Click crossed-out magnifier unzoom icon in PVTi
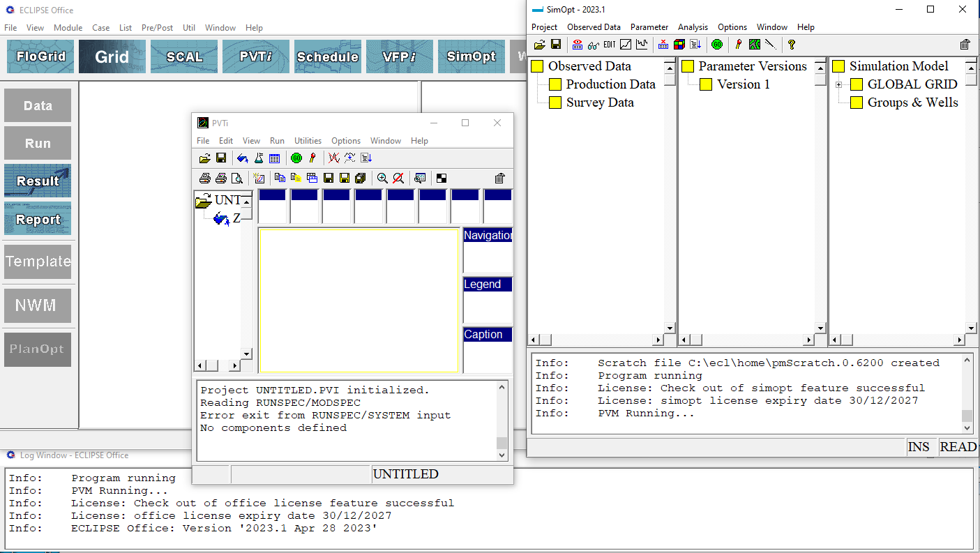Screen dimensions: 980x553 pos(398,179)
